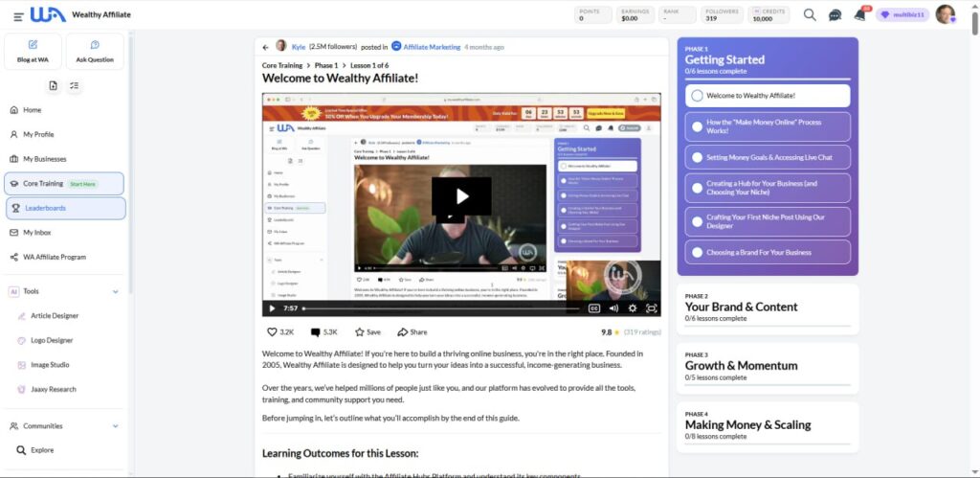
Task: Click the Start Here badge
Action: 82,184
